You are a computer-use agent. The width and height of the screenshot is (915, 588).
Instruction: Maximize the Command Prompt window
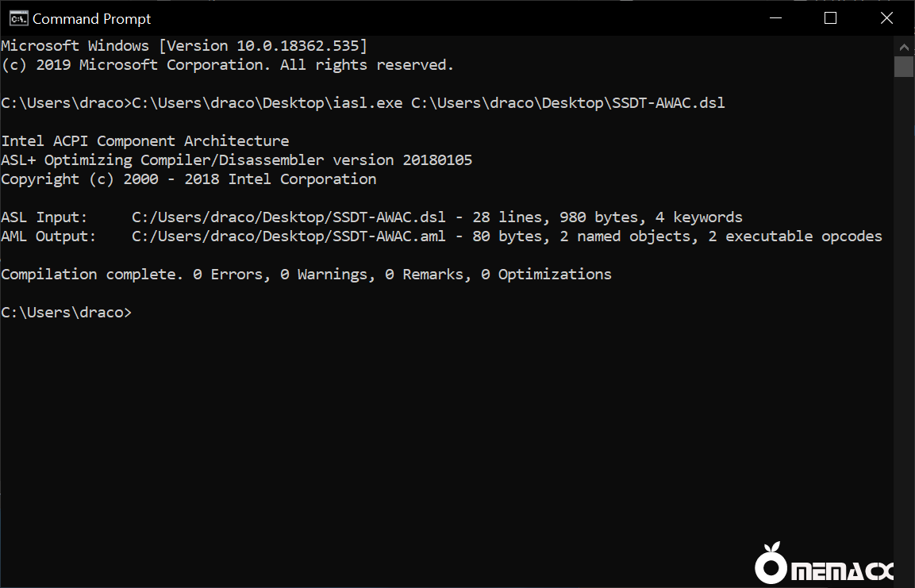tap(830, 18)
